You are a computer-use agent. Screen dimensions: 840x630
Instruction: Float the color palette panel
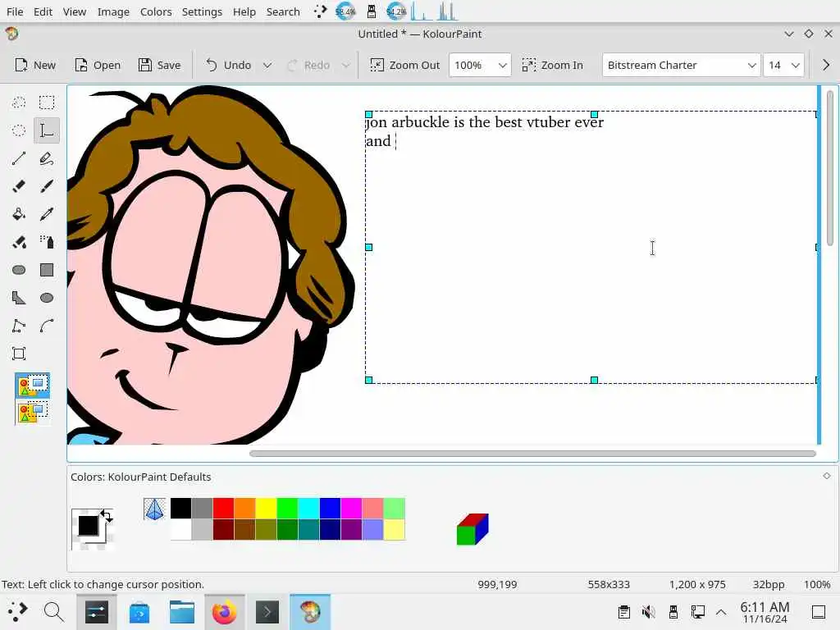[827, 476]
